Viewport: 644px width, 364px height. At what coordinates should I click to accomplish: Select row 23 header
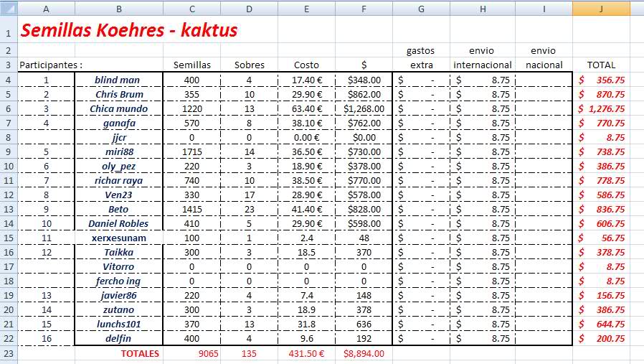click(8, 353)
